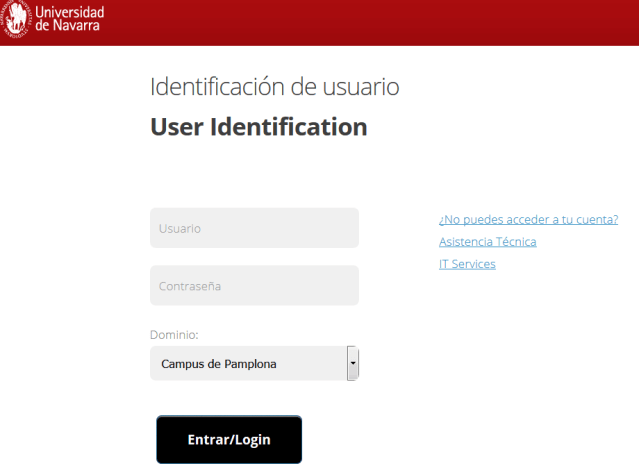Open the '¿No puedes acceder a tu cuenta?' link
This screenshot has height=475, width=639.
528,220
